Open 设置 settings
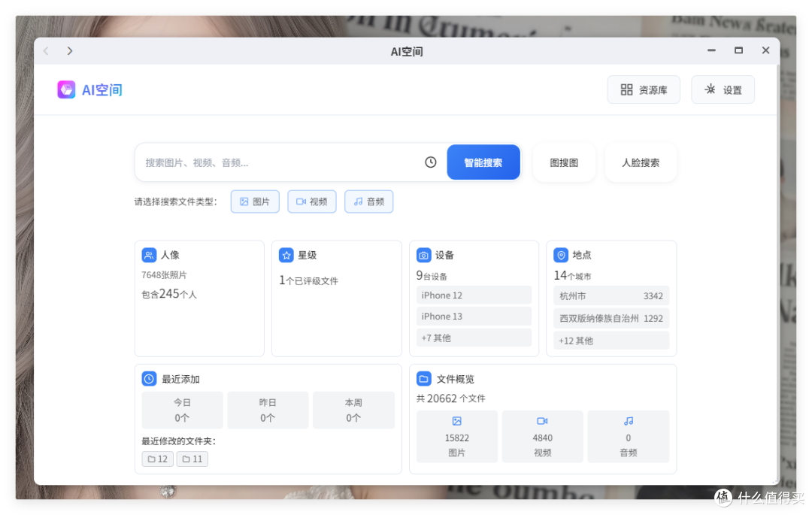This screenshot has width=812, height=515. click(x=723, y=90)
